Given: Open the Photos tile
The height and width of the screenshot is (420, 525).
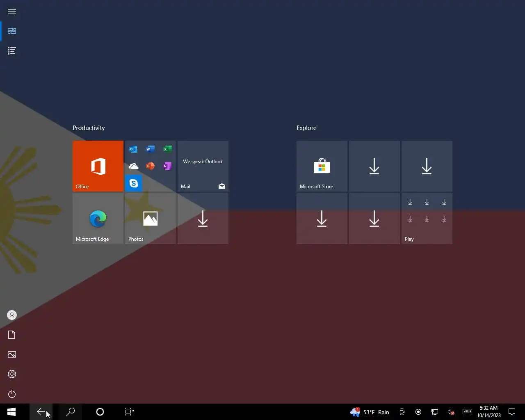Looking at the screenshot, I should [x=151, y=219].
